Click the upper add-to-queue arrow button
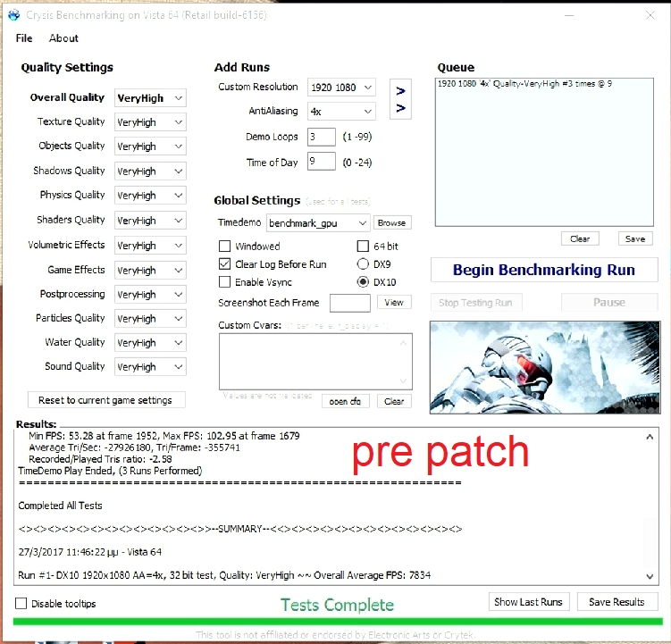Screen dimensions: 671x644 pos(400,90)
